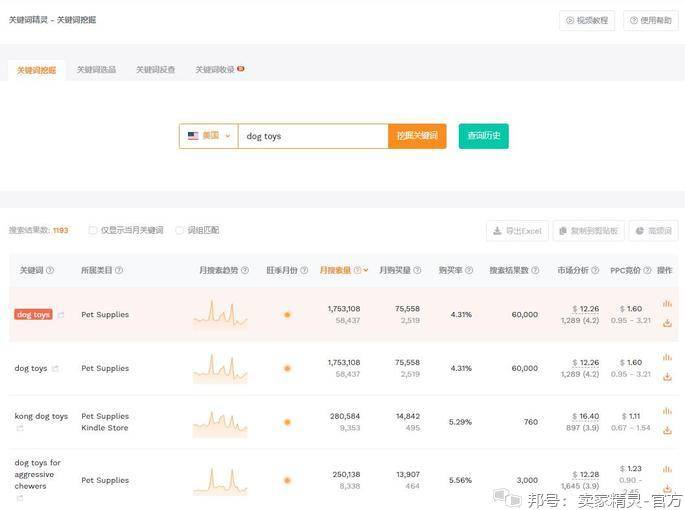Click the orange 挖掘关键词 button
Viewport: 685px width, 510px height.
pos(417,136)
